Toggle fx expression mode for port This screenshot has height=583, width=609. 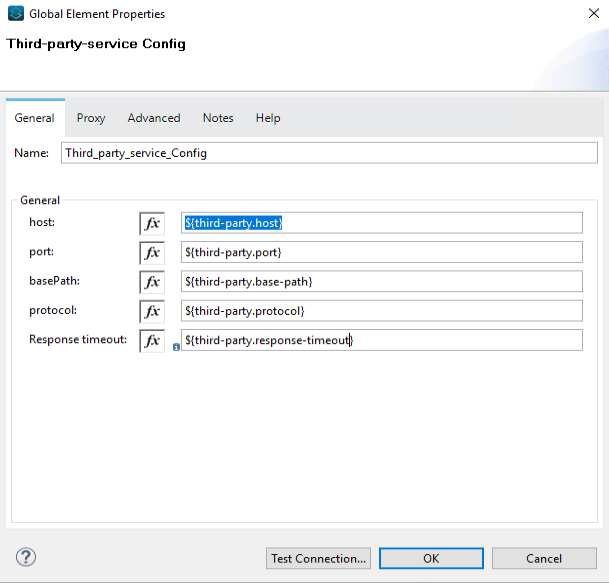point(152,252)
